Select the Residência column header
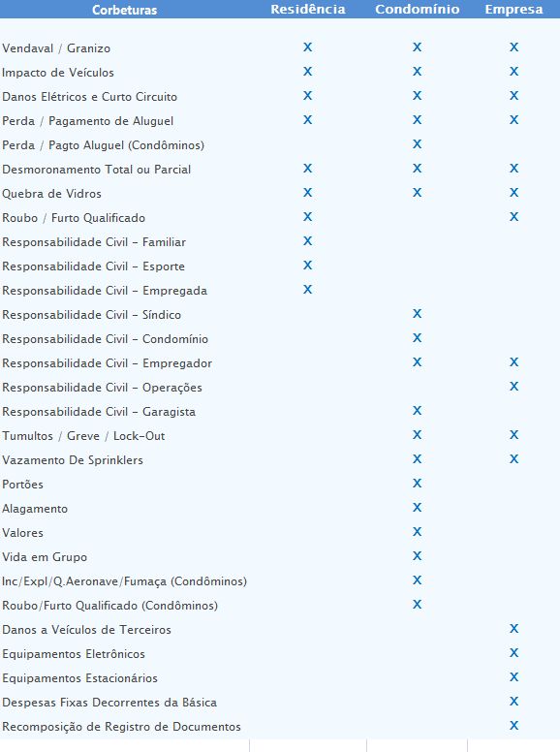Viewport: 560px width, 752px height. point(308,10)
